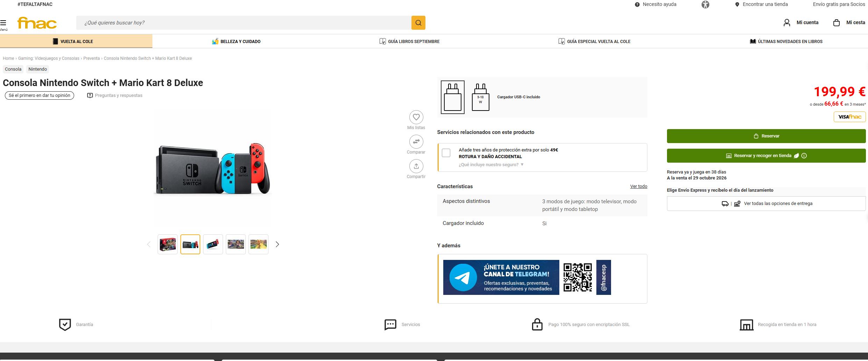Click Sé el primero en dar tu opinión
The height and width of the screenshot is (361, 868).
point(40,95)
